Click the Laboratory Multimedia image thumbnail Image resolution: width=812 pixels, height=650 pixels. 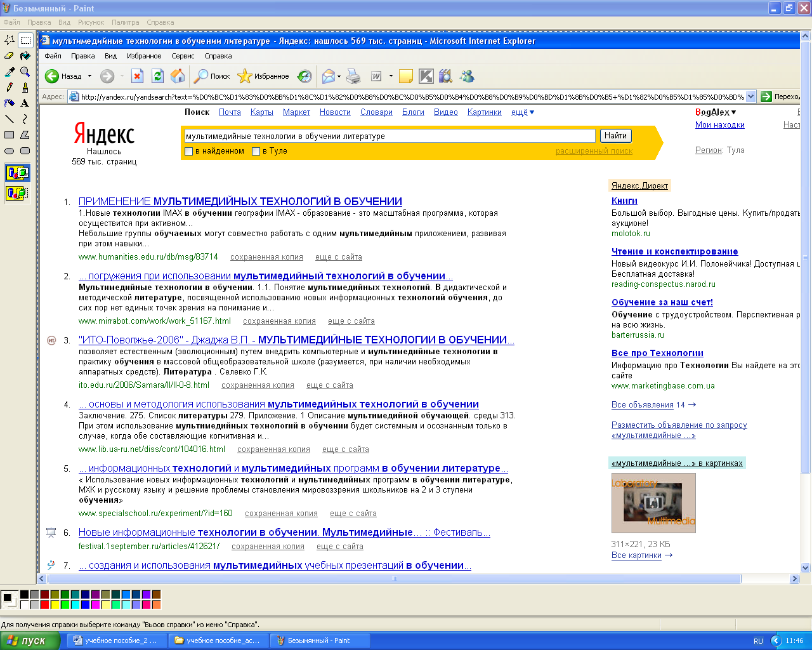tap(653, 503)
